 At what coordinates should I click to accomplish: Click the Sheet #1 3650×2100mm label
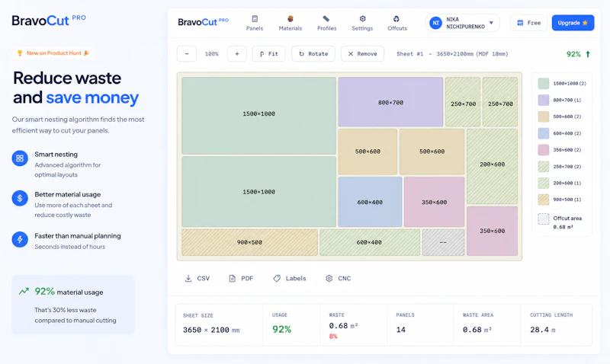click(452, 54)
